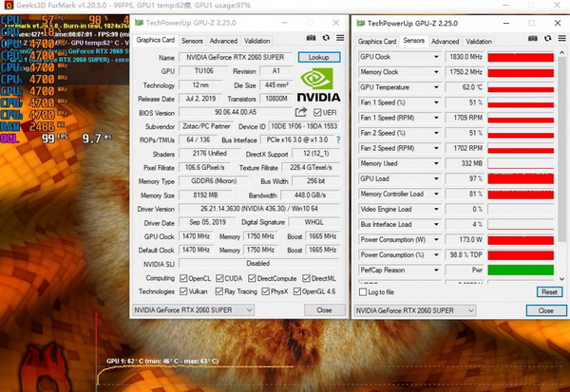The width and height of the screenshot is (570, 392).
Task: Click FurMark icon in title bar
Action: pyautogui.click(x=8, y=5)
